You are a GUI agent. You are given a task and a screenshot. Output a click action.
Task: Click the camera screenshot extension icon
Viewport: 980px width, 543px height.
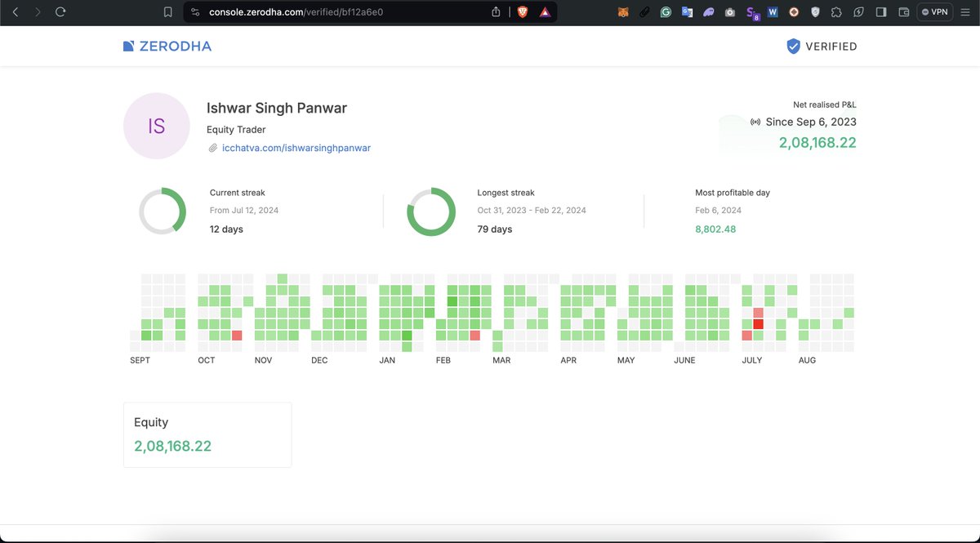pyautogui.click(x=729, y=12)
